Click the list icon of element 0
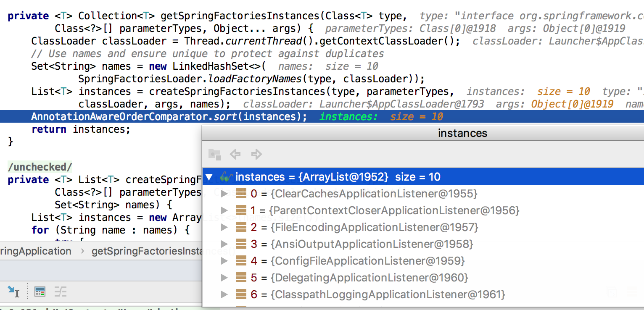This screenshot has width=644, height=310. 241,194
